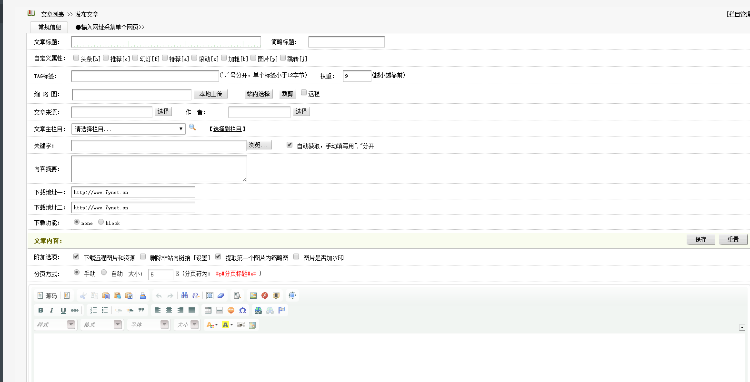The height and width of the screenshot is (382, 750).
Task: Apply Block quote formatting
Action: click(x=142, y=310)
